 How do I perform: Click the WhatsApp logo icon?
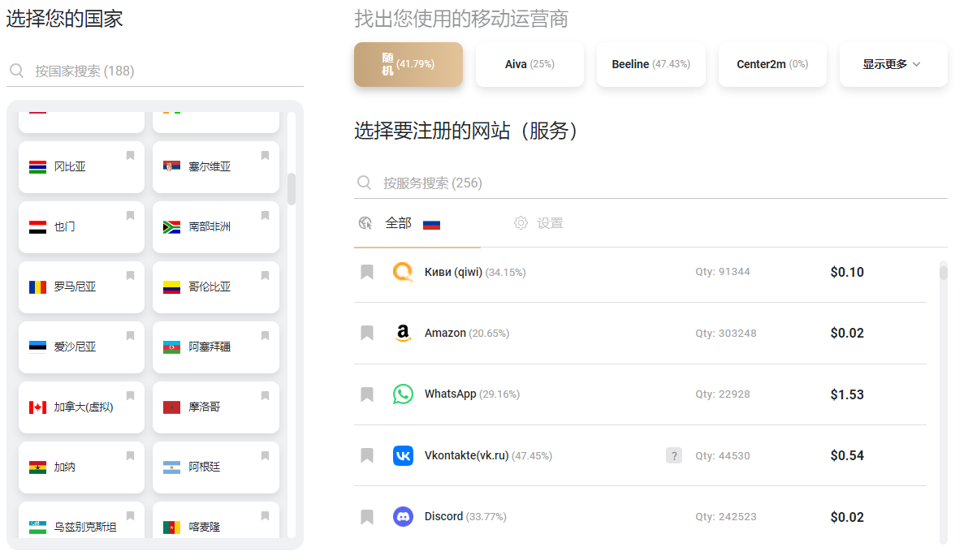(403, 394)
